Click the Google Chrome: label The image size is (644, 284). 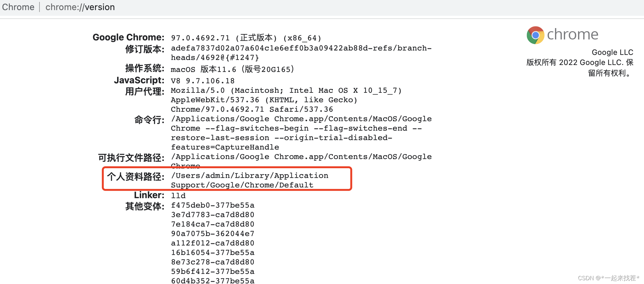pyautogui.click(x=128, y=37)
